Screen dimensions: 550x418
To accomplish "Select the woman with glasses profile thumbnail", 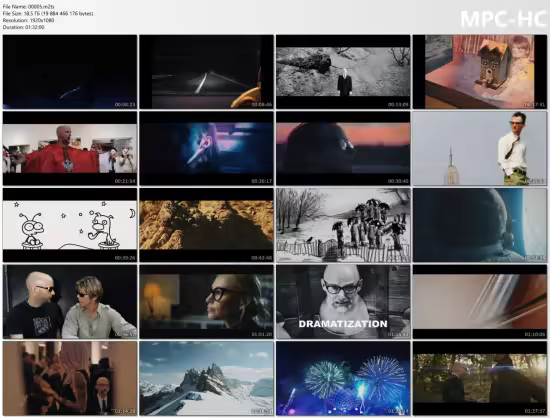I will coord(207,302).
